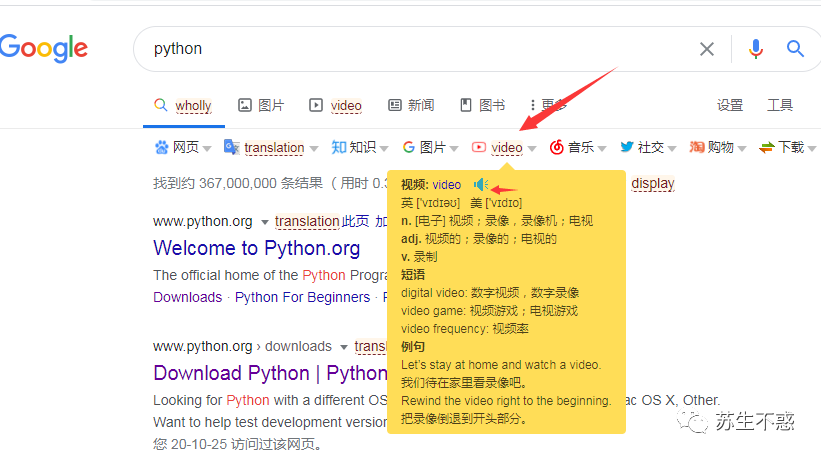
Task: Click the 图片 tab image icon
Action: (x=245, y=105)
